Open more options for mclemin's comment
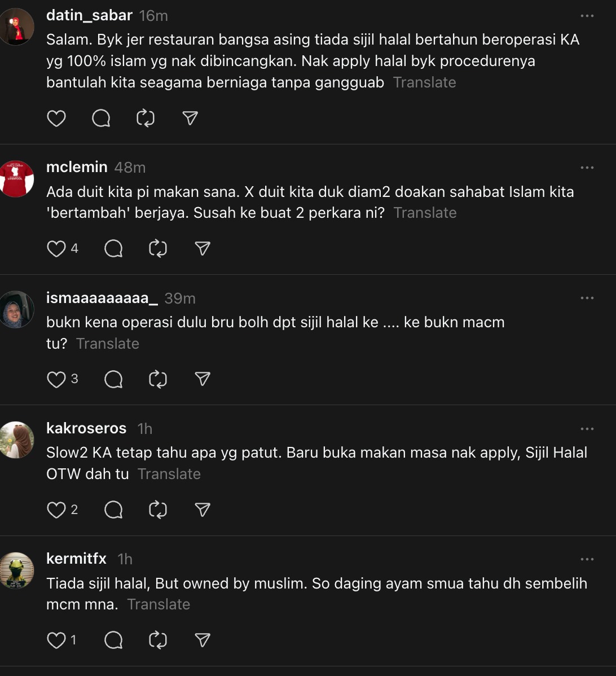The width and height of the screenshot is (616, 676). [x=587, y=167]
